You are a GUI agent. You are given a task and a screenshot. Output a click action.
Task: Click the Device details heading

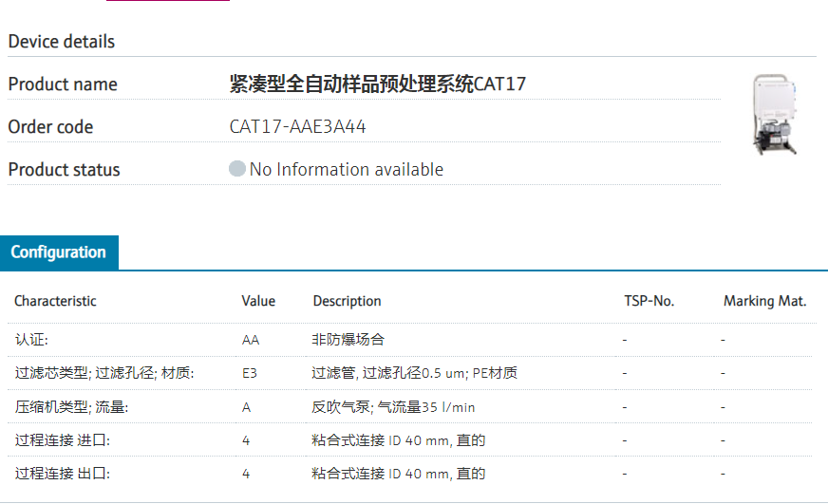click(x=62, y=42)
